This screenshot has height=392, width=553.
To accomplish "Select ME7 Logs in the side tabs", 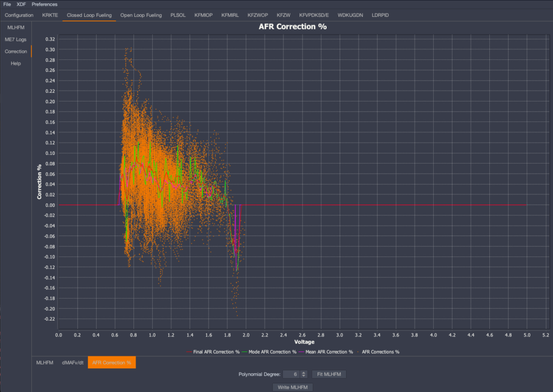I will pyautogui.click(x=16, y=39).
